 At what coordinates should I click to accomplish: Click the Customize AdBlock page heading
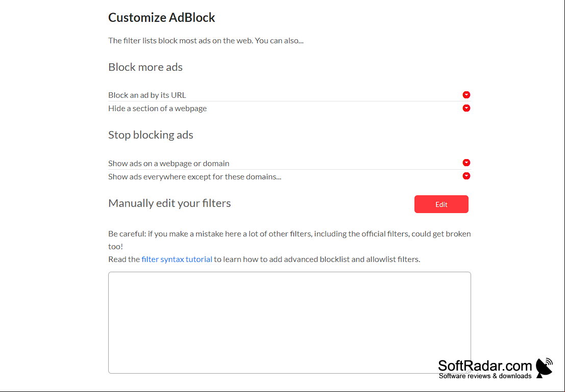161,17
